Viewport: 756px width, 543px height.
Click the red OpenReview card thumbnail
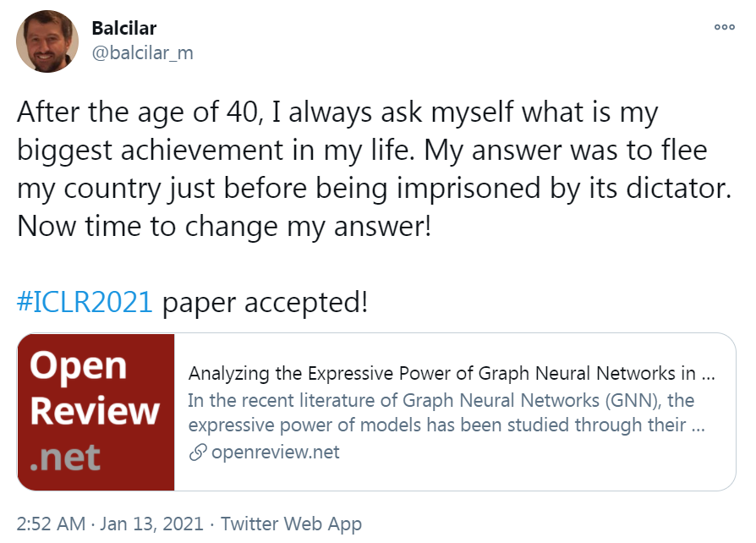pos(96,412)
